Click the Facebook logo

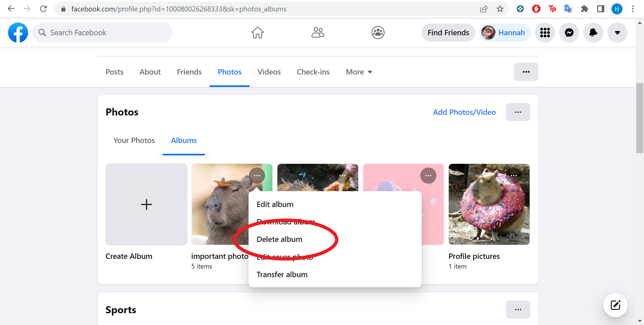click(x=18, y=33)
